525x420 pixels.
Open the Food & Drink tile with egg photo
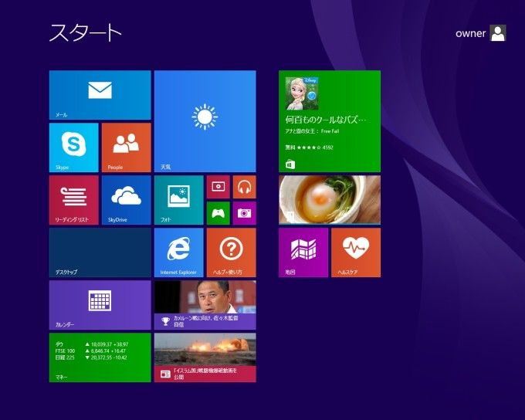click(330, 200)
